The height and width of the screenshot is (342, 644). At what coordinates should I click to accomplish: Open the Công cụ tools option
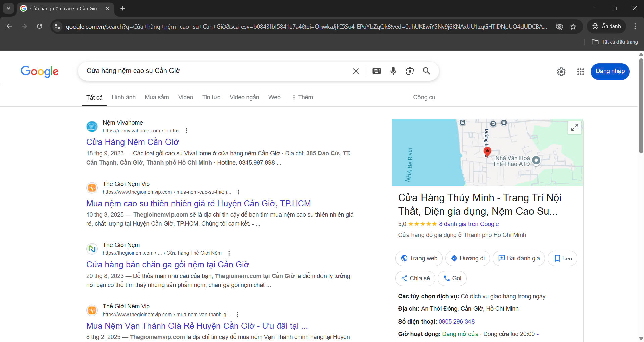[424, 97]
